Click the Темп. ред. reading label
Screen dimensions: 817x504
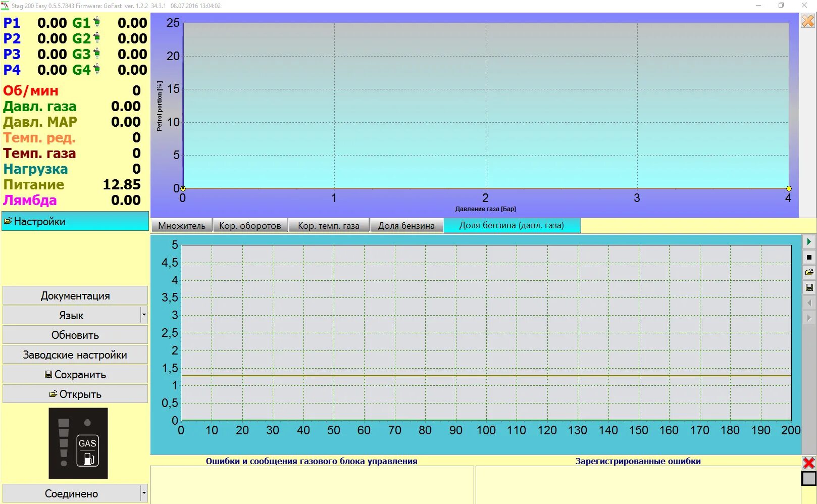click(39, 137)
